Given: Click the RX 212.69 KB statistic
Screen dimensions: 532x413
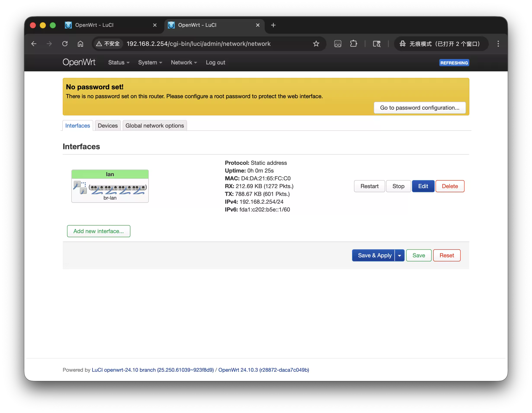Looking at the screenshot, I should point(259,186).
